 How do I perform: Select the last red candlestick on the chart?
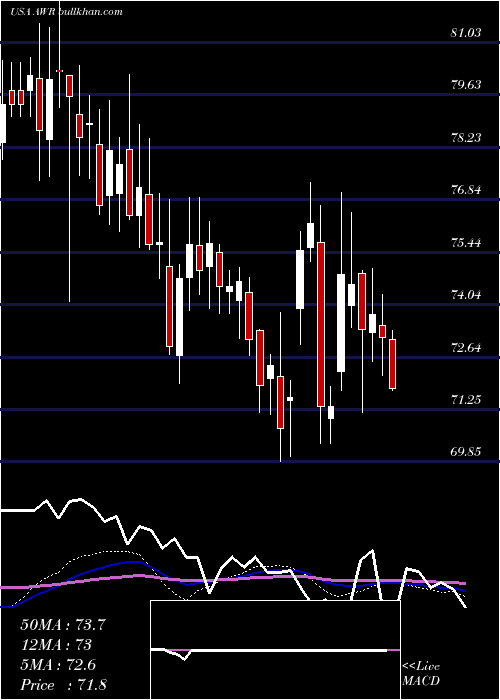click(392, 364)
